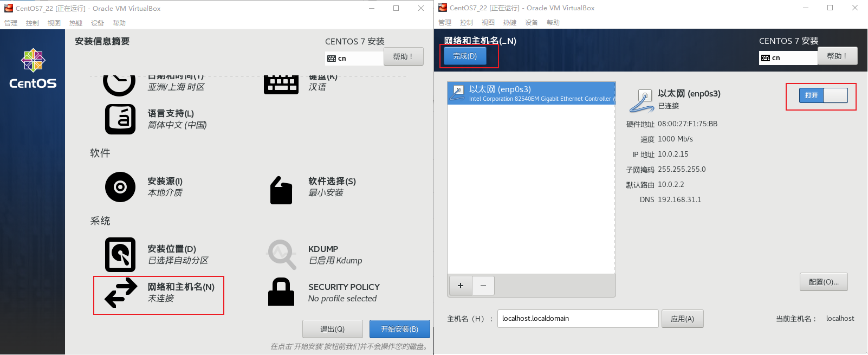Open Installation Destination (安装位置) disk icon
868x355 pixels.
click(x=120, y=255)
